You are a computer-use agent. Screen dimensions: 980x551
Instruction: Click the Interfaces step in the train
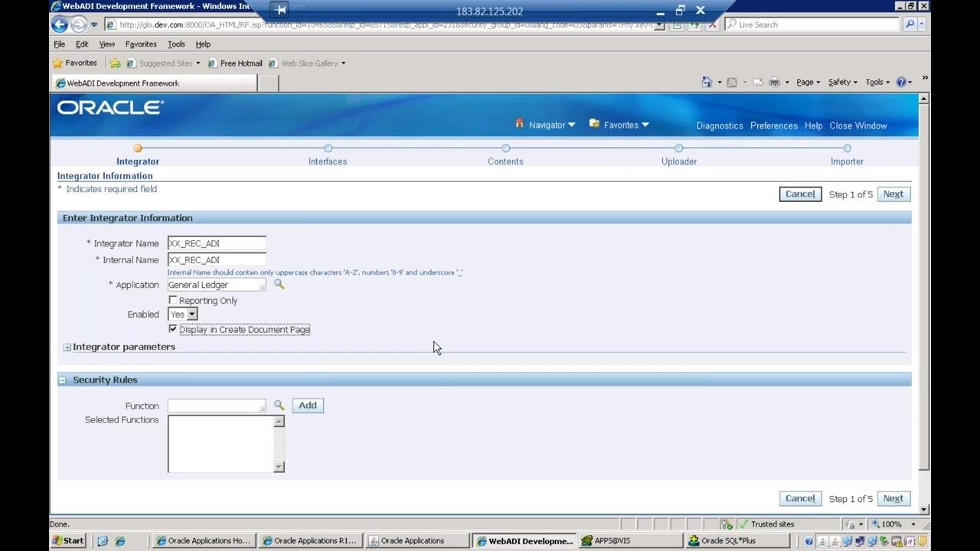tap(328, 155)
